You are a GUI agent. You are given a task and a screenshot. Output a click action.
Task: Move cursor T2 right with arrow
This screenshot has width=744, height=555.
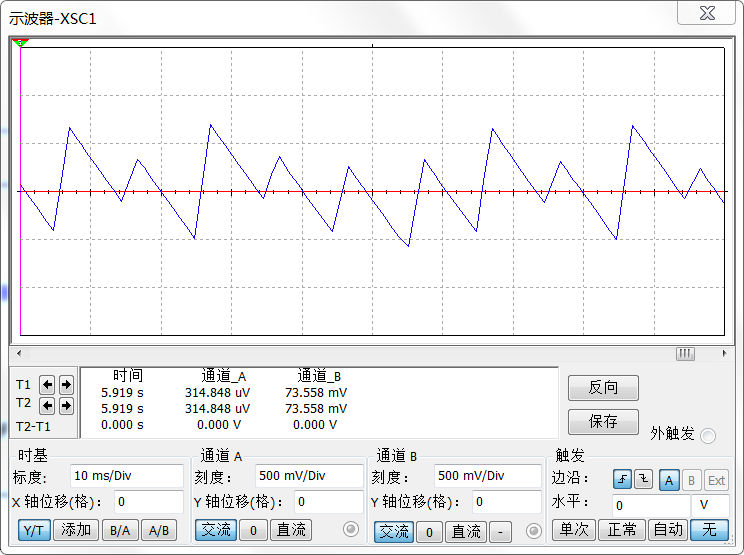point(66,406)
